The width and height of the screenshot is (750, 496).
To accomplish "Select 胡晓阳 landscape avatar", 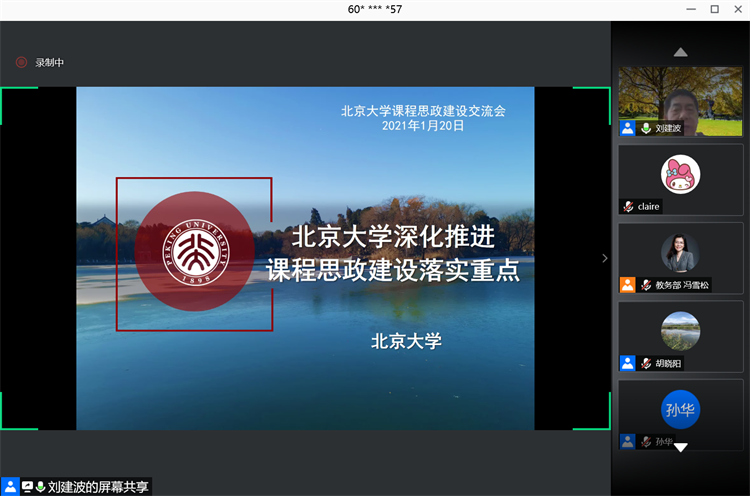I will click(680, 331).
